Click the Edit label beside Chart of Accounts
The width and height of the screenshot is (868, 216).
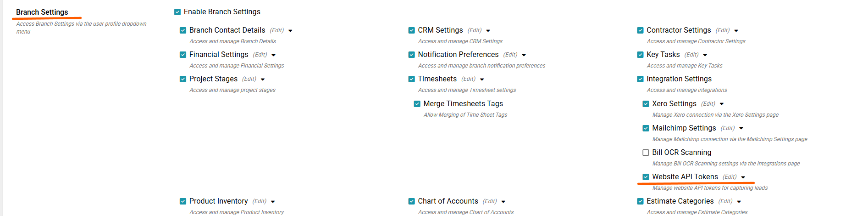490,201
